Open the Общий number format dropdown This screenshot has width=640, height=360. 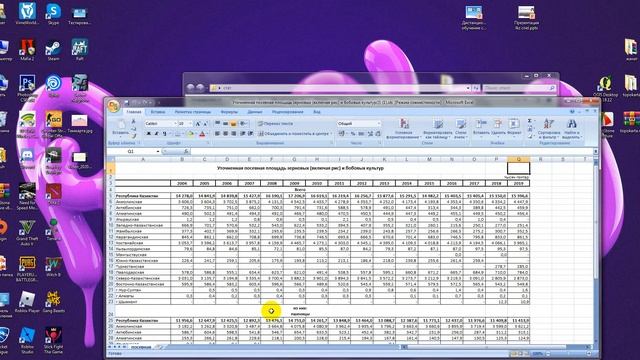[379, 123]
